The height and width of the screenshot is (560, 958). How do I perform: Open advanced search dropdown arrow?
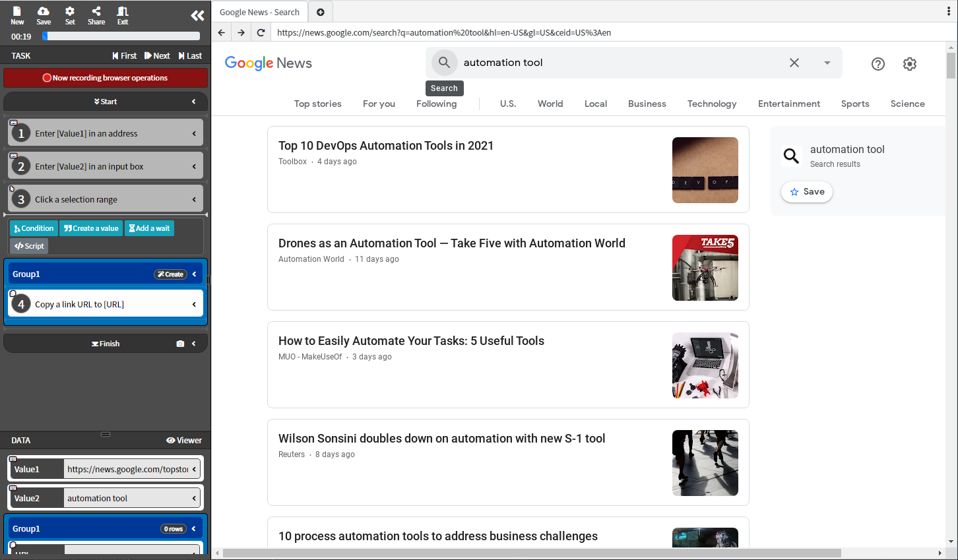(827, 63)
